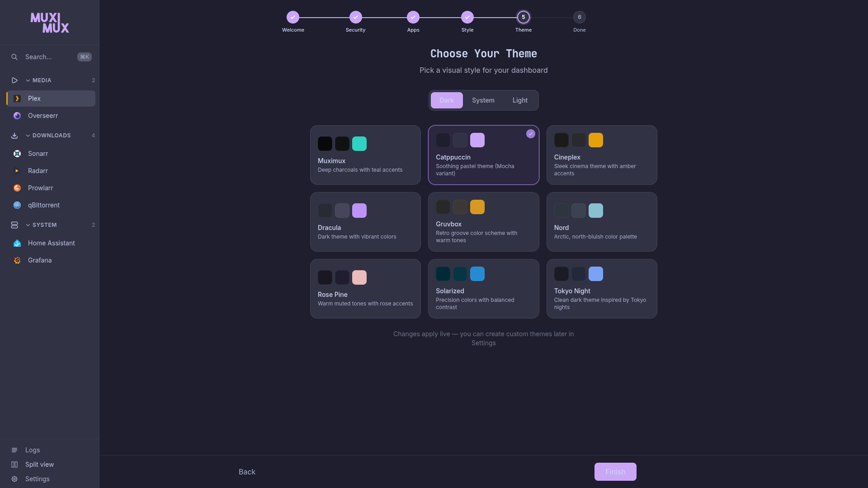Open the Logs icon at bottom
This screenshot has height=488, width=868.
pos(14,450)
